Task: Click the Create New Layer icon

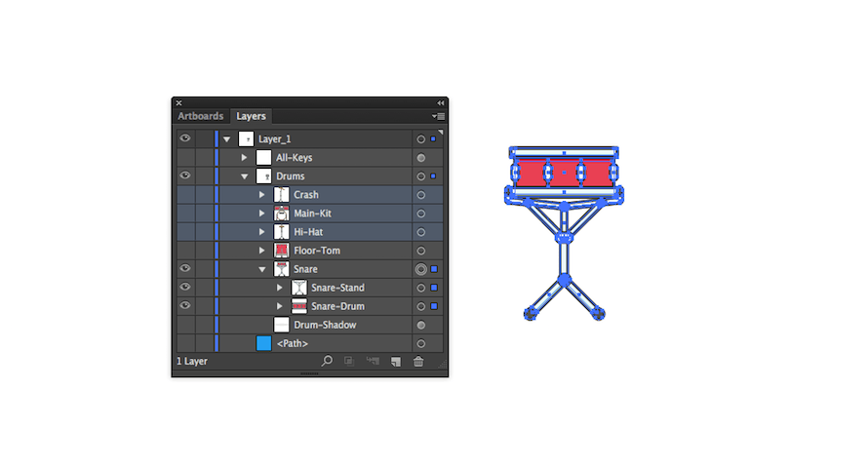Action: tap(396, 361)
